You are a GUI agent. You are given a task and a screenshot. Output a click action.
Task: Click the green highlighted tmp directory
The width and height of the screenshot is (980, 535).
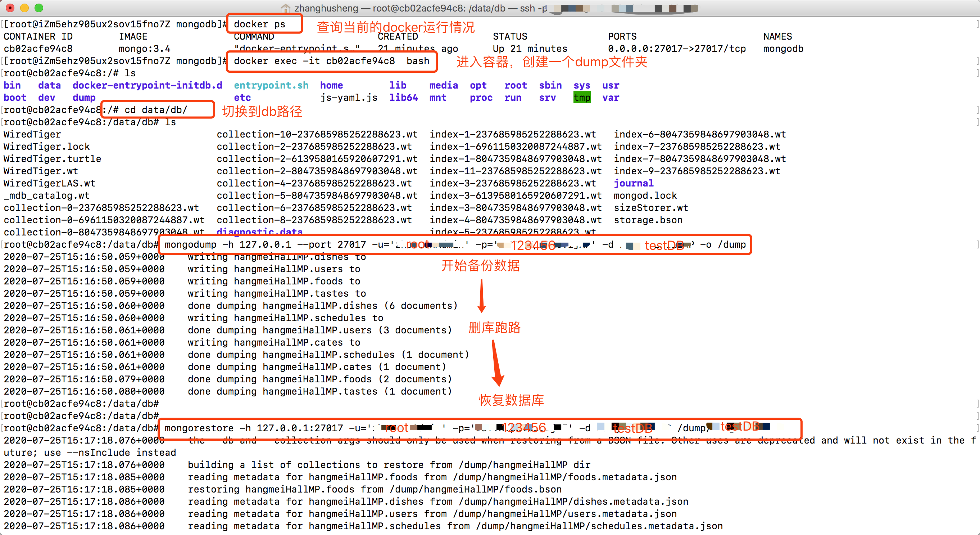(582, 98)
